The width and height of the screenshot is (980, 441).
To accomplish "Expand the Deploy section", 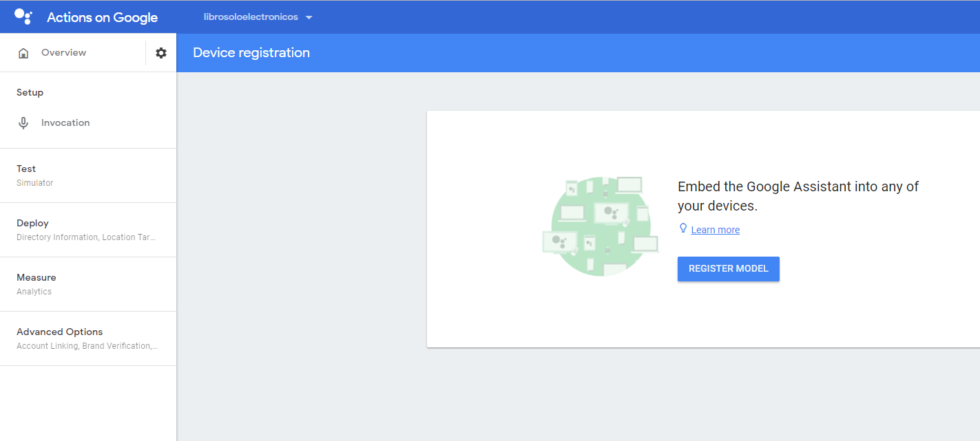I will pos(32,223).
